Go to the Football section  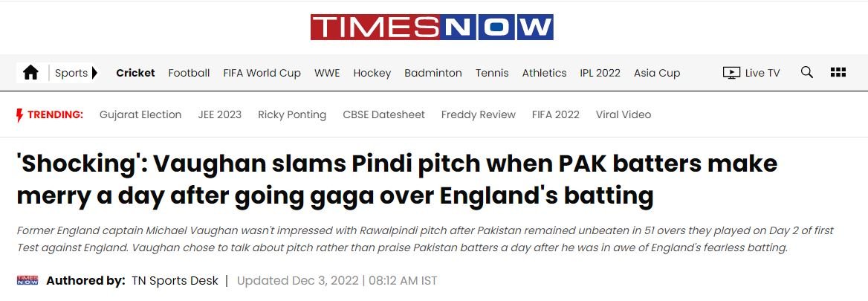pos(189,73)
